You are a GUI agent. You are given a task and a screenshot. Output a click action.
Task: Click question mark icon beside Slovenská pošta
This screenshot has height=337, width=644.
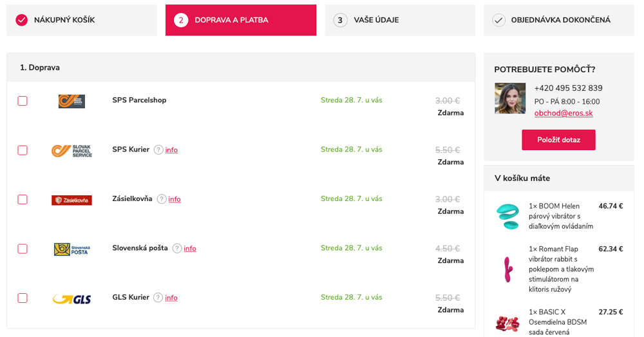177,249
